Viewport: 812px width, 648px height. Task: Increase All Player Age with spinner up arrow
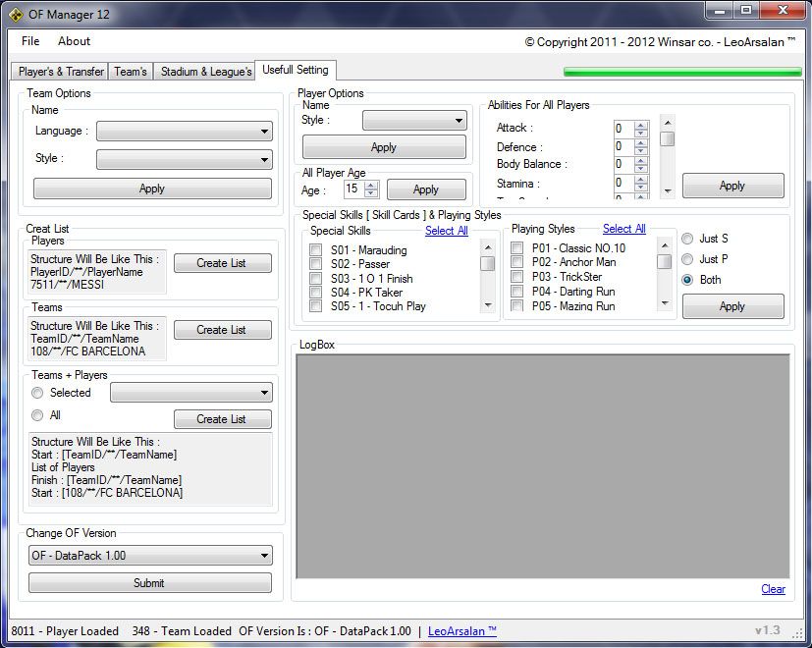coord(370,185)
